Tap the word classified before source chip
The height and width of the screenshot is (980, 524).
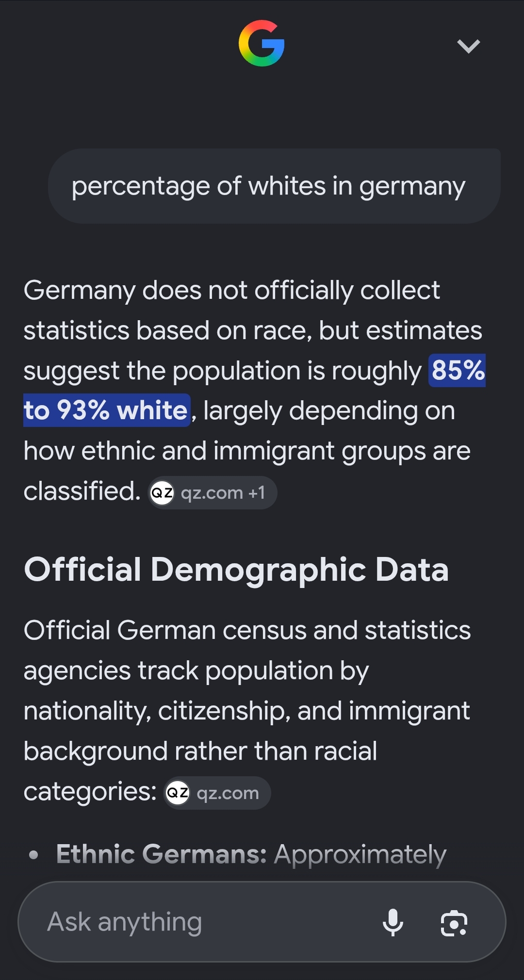click(x=82, y=491)
